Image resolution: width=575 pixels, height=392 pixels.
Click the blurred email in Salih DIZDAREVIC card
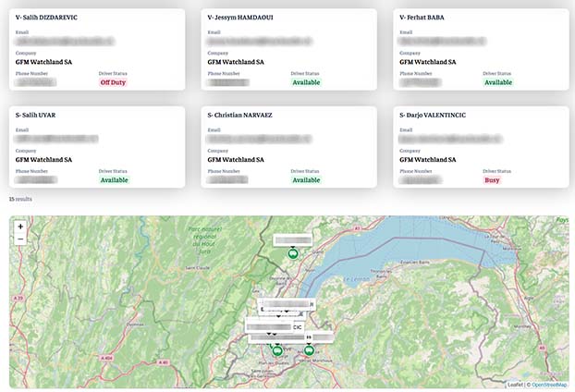tap(65, 41)
